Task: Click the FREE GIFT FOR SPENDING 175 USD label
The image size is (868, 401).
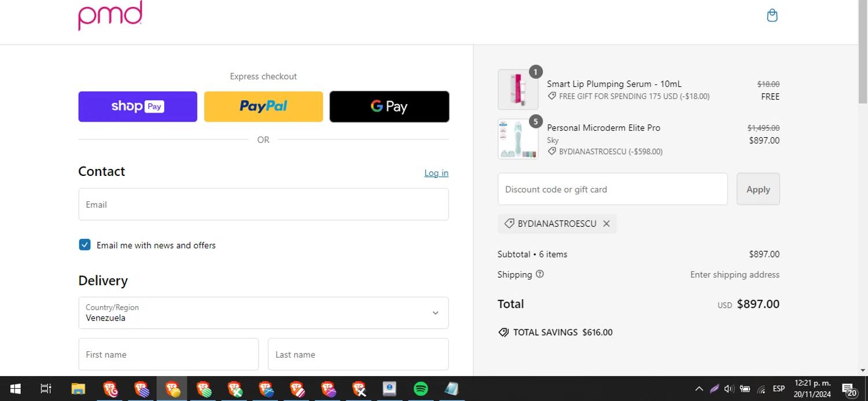Action: [634, 97]
